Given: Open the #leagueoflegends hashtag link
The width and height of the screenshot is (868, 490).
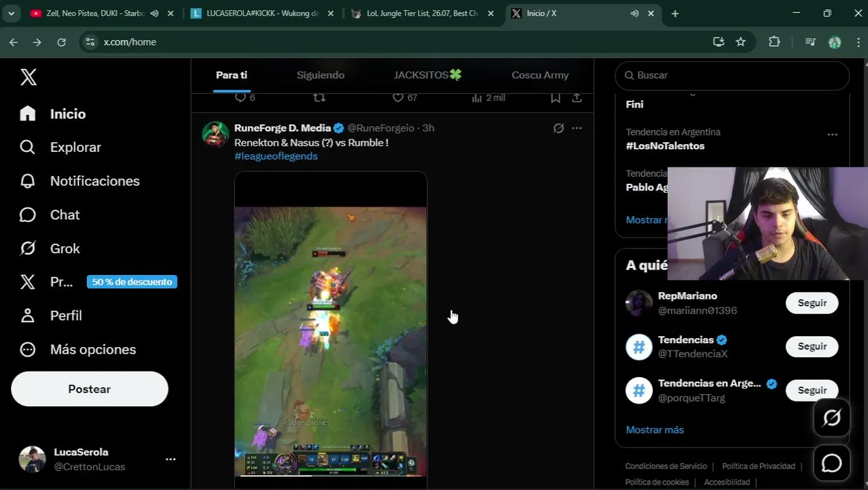Looking at the screenshot, I should pyautogui.click(x=276, y=156).
